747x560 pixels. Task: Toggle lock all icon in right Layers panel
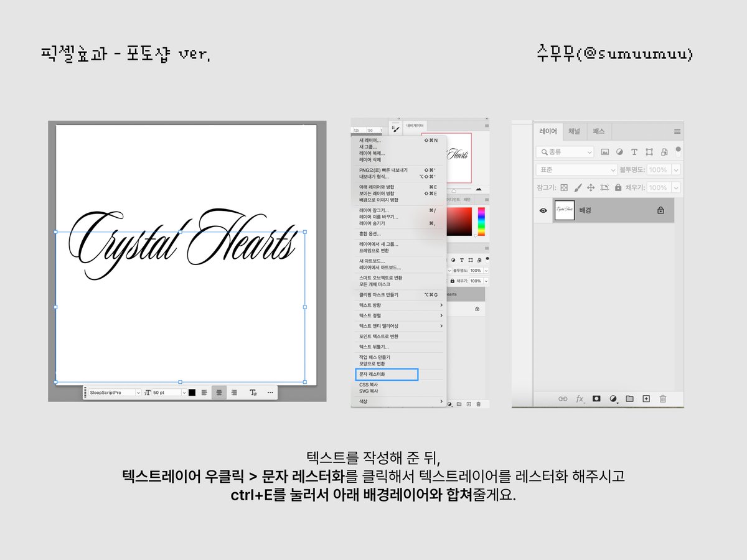[x=618, y=187]
